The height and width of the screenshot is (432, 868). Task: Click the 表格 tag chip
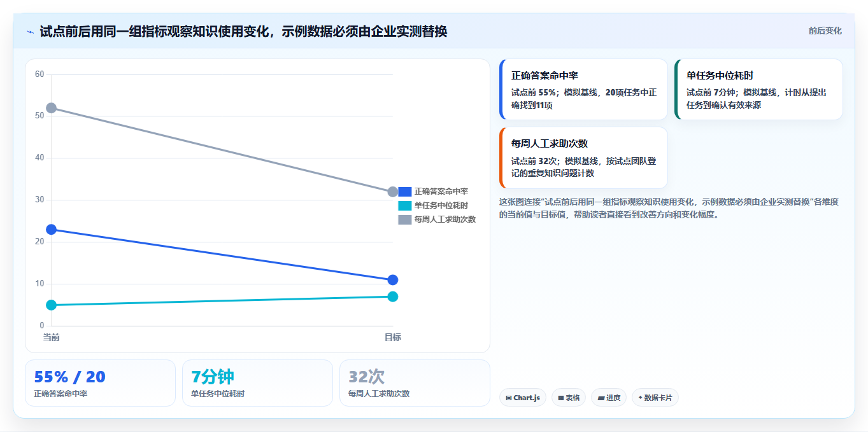pos(569,398)
